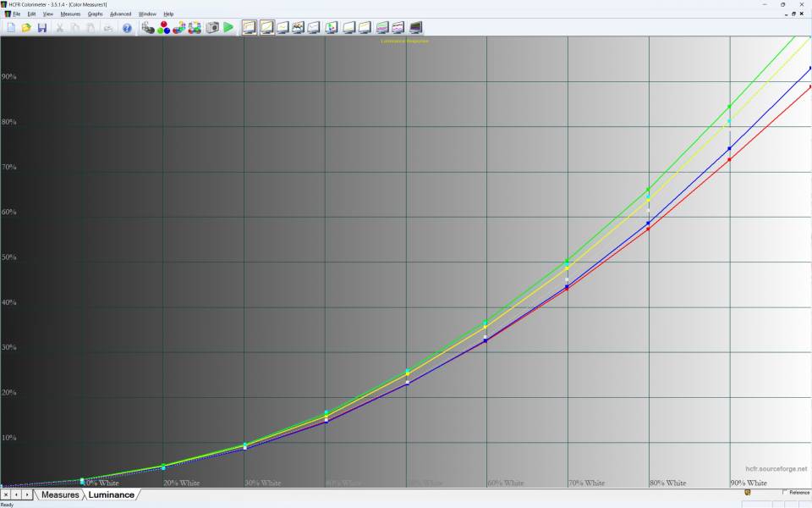The image size is (812, 508).
Task: Toggle the first graph view toolbar button
Action: (x=250, y=28)
